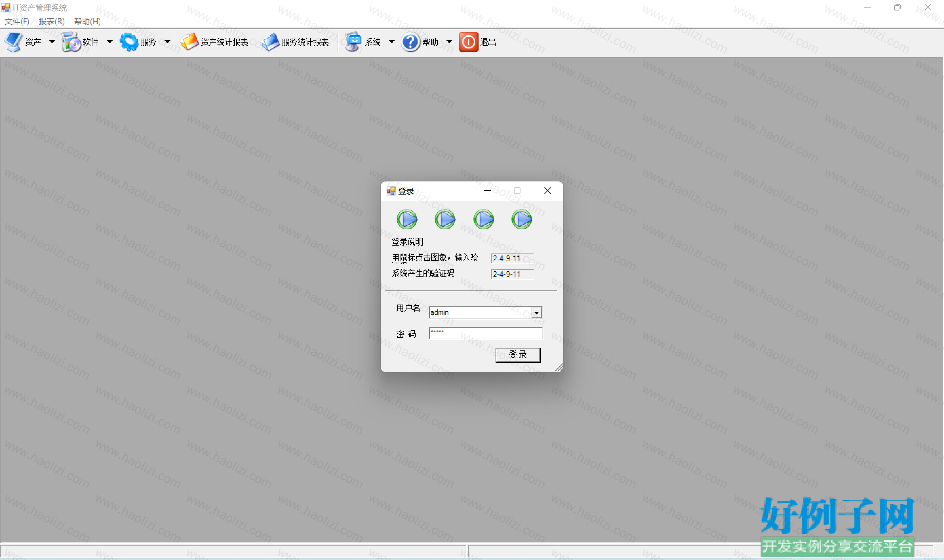Open the 报表(R) menu
Viewport: 944px width, 560px height.
point(52,21)
